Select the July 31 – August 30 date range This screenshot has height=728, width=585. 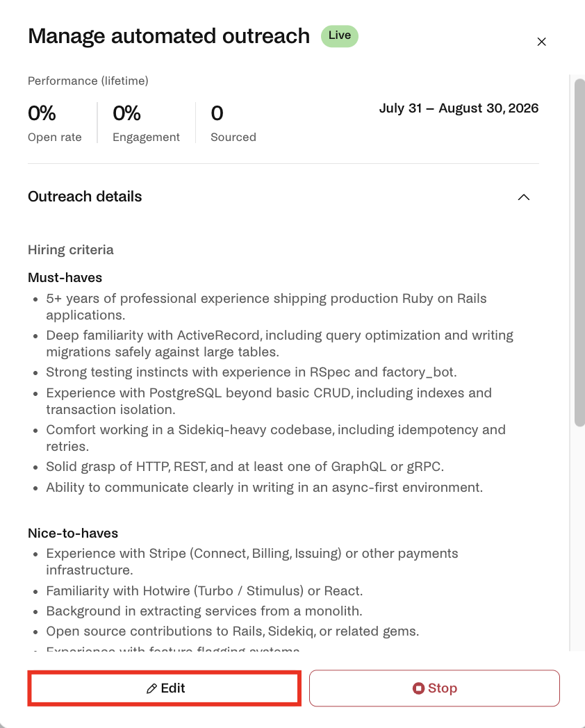point(459,108)
